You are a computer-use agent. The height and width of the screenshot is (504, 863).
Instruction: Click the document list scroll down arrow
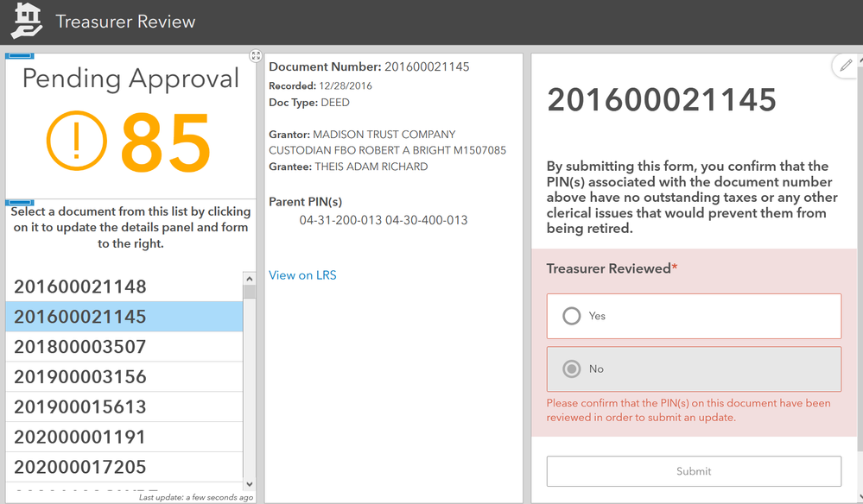tap(250, 484)
